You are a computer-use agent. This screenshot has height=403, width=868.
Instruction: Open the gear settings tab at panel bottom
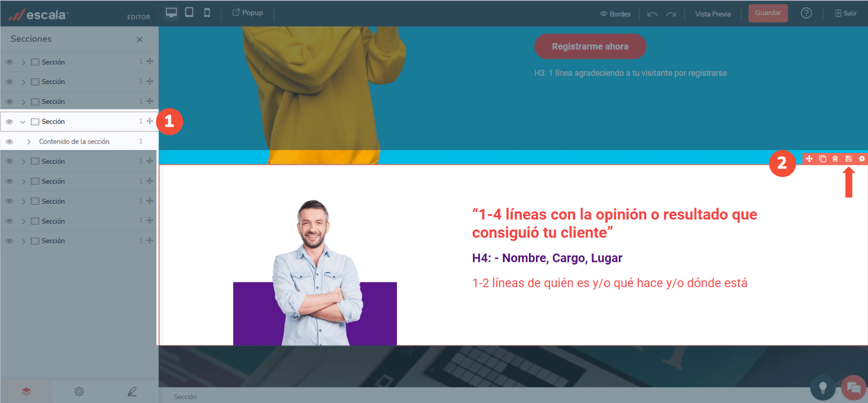[79, 391]
